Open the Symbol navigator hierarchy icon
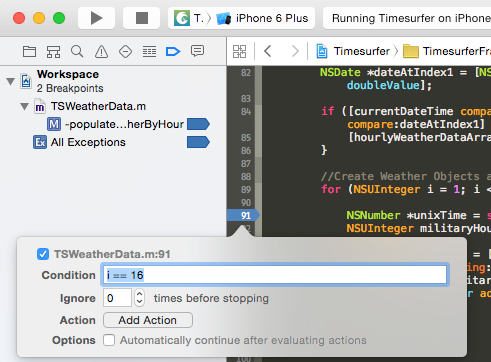This screenshot has width=491, height=362. [x=53, y=52]
